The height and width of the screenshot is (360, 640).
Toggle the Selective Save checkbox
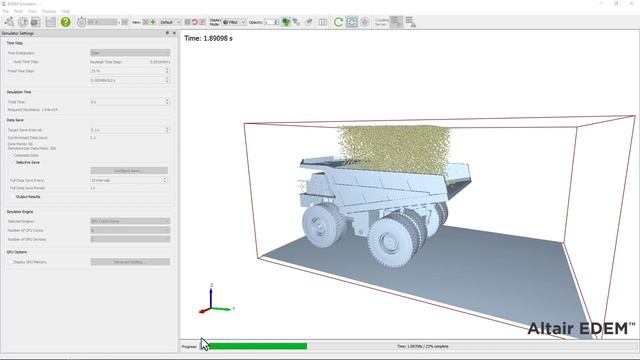pos(12,162)
